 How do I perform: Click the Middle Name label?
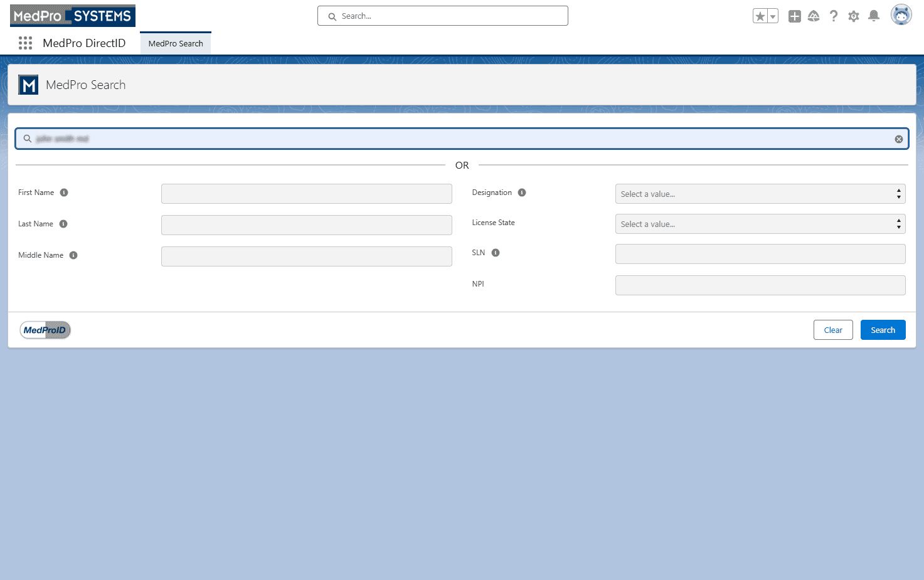[41, 255]
